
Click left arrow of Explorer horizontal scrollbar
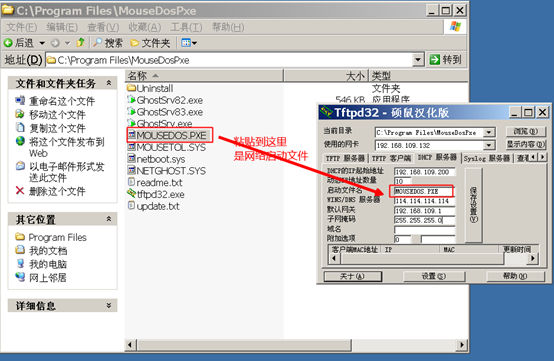tap(130, 344)
